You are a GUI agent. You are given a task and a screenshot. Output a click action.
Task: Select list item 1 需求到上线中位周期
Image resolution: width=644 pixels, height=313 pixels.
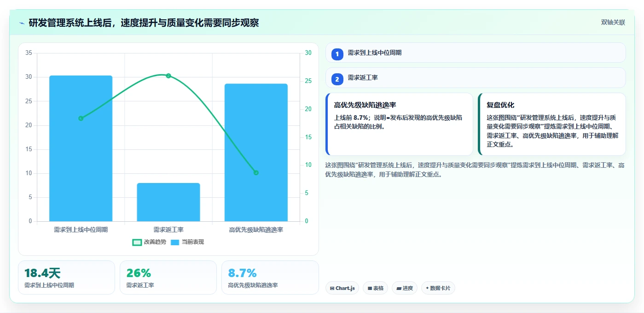[476, 53]
